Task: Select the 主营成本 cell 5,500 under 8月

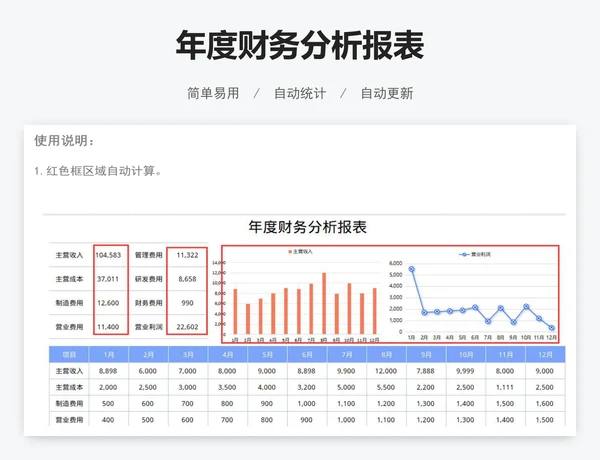Action: point(386,387)
